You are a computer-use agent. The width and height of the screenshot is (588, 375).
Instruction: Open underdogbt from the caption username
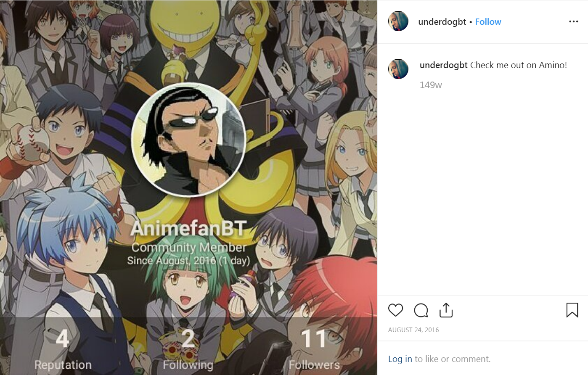coord(444,65)
